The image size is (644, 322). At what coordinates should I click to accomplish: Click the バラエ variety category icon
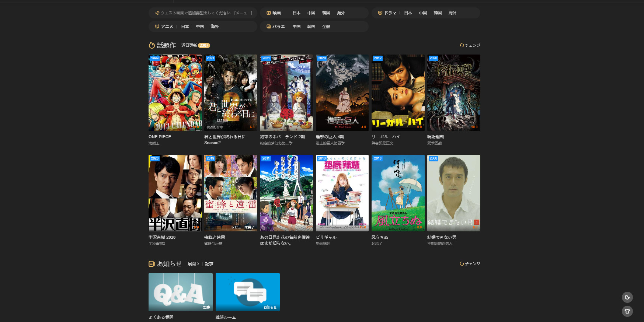pos(269,27)
